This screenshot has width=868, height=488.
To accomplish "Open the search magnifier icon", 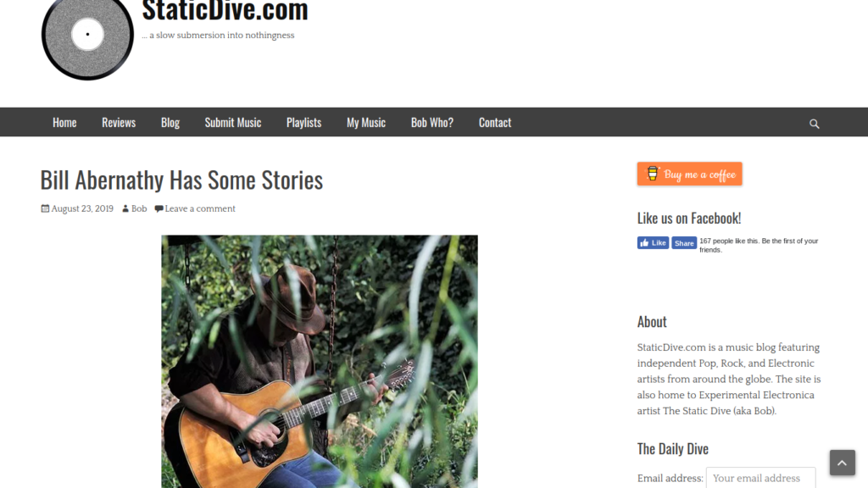I will coord(814,124).
